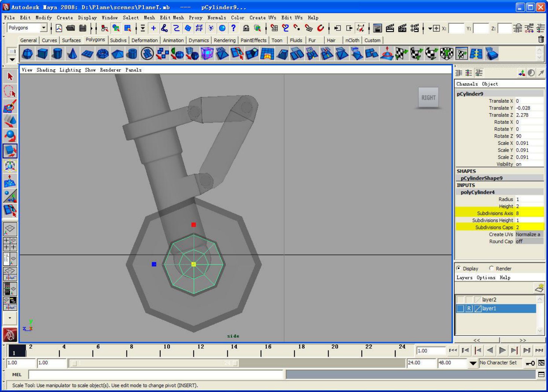Image resolution: width=548 pixels, height=392 pixels.
Task: Toggle snap to grids
Action: coord(274,28)
